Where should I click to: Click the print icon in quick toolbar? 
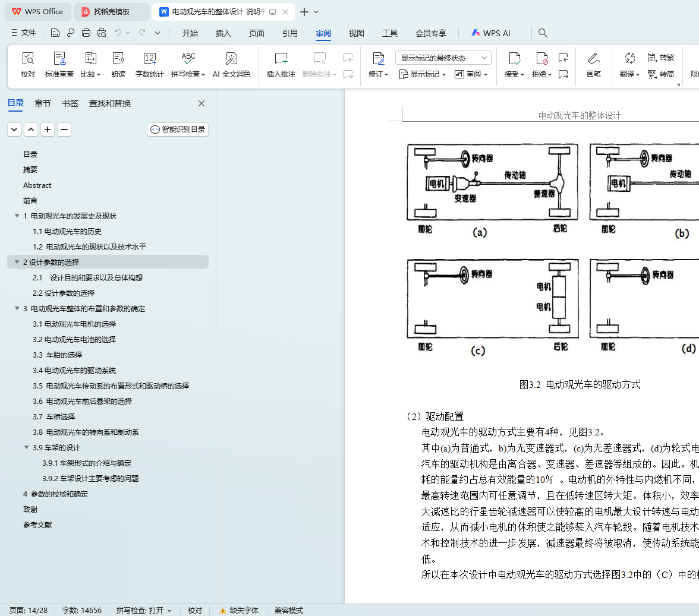pyautogui.click(x=86, y=33)
